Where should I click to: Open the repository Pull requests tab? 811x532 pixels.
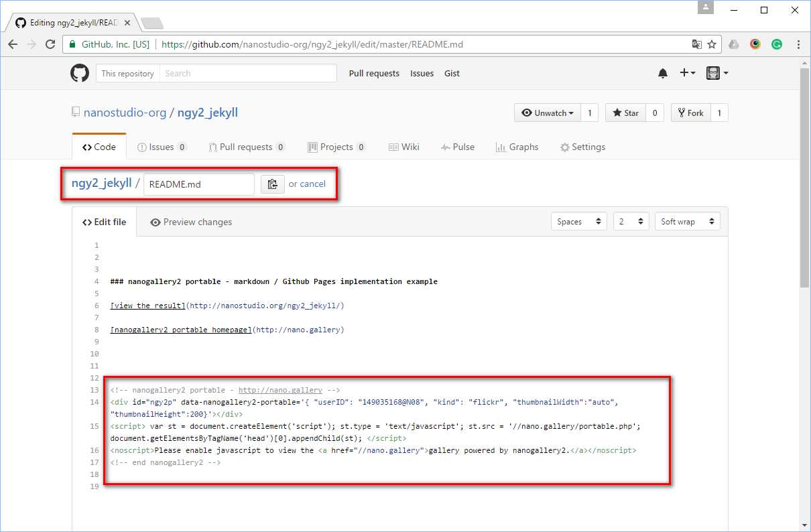tap(247, 147)
